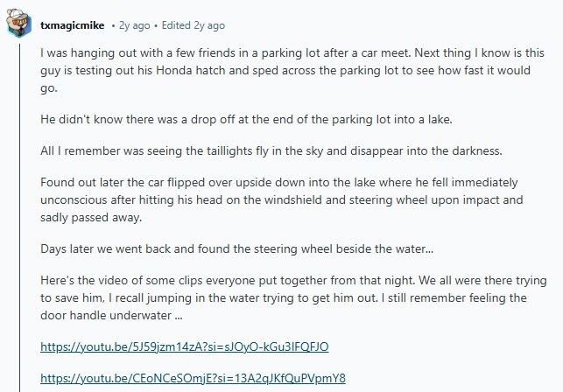Click the txmagicmike user avatar
The image size is (563, 392).
click(20, 24)
